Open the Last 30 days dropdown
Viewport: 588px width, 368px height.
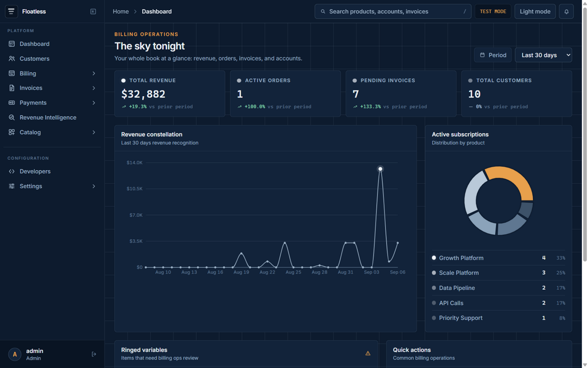coord(543,55)
